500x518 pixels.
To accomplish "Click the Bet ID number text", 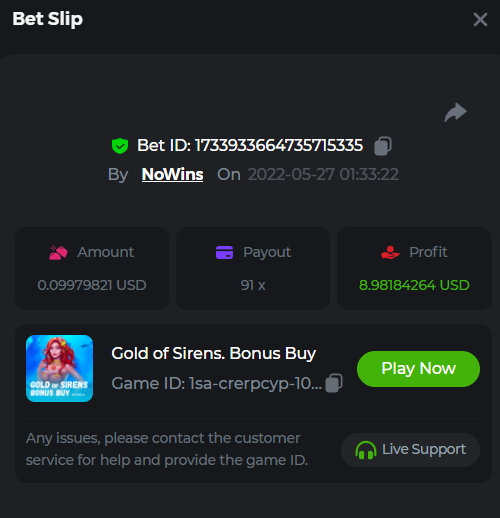I will (279, 145).
